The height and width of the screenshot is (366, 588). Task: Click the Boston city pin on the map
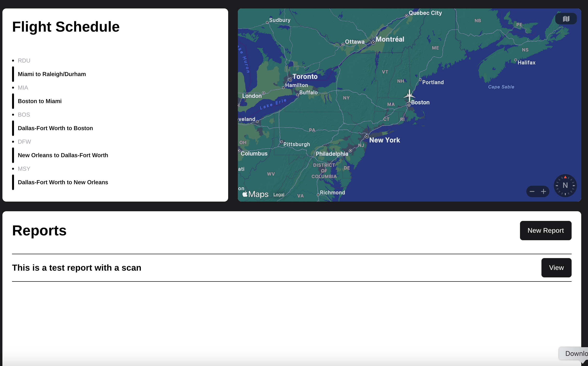tap(409, 105)
